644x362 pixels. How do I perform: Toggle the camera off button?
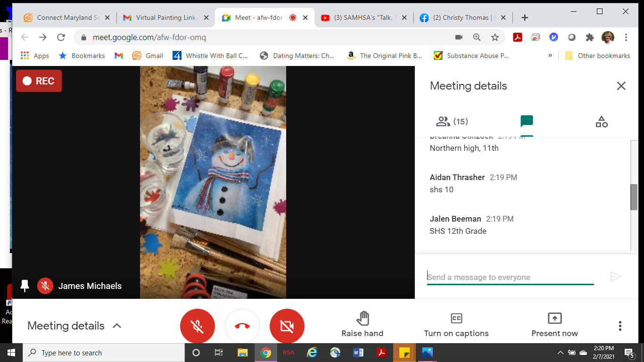287,326
